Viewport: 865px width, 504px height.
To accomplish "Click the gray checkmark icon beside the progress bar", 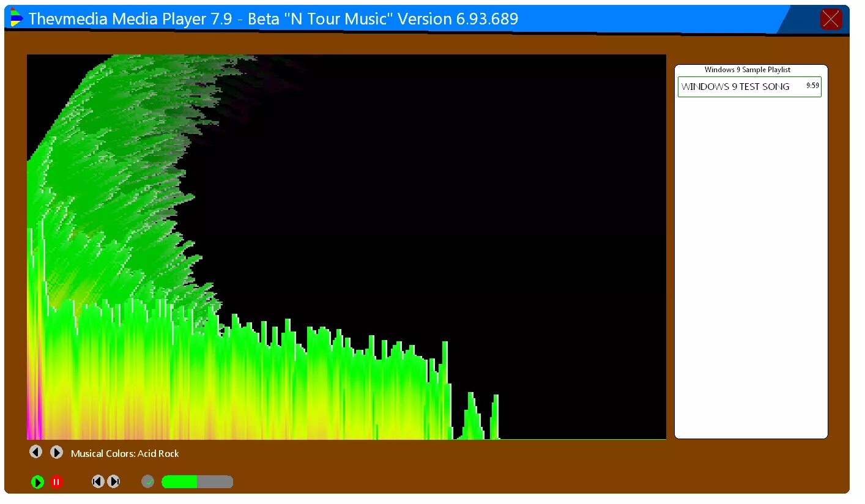I will pos(148,481).
